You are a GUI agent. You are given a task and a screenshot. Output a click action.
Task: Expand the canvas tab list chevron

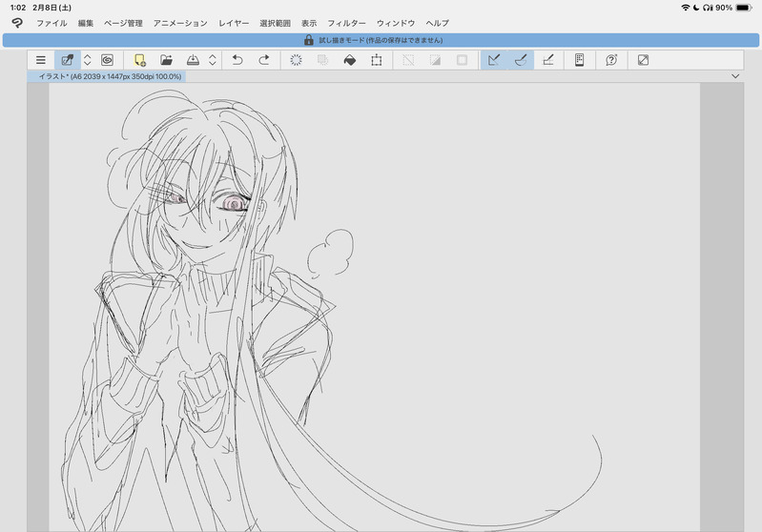point(735,76)
